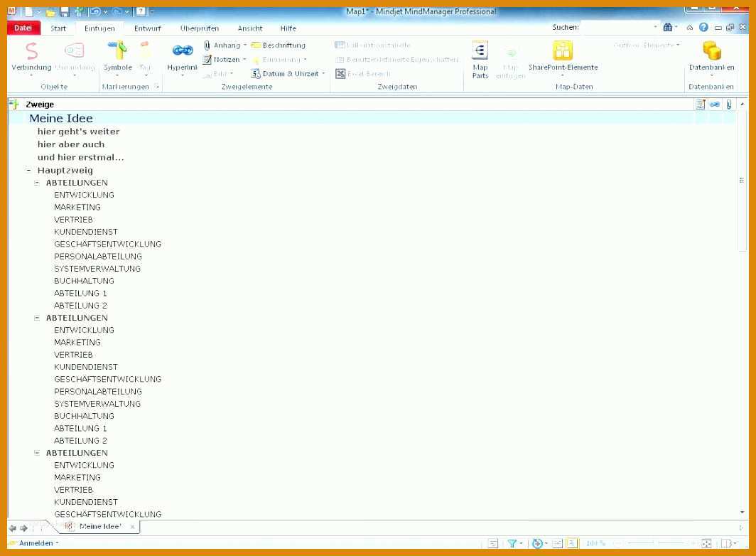Collapse the third ABTEILUNGEN branch
Viewport: 756px width, 556px height.
click(x=37, y=453)
